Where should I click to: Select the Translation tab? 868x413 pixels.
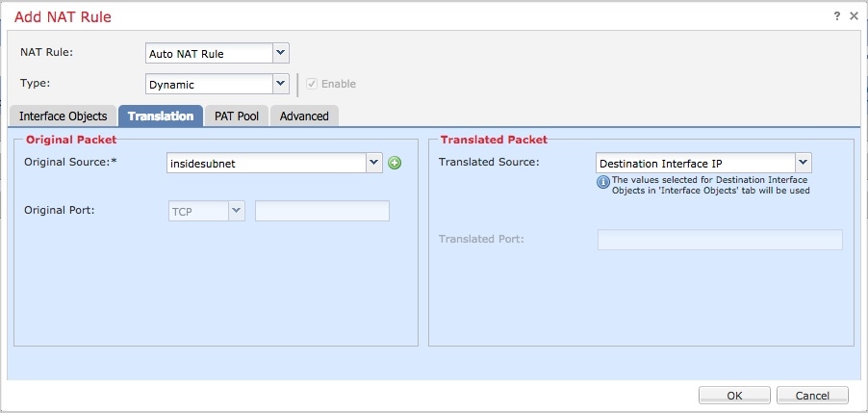pos(161,116)
